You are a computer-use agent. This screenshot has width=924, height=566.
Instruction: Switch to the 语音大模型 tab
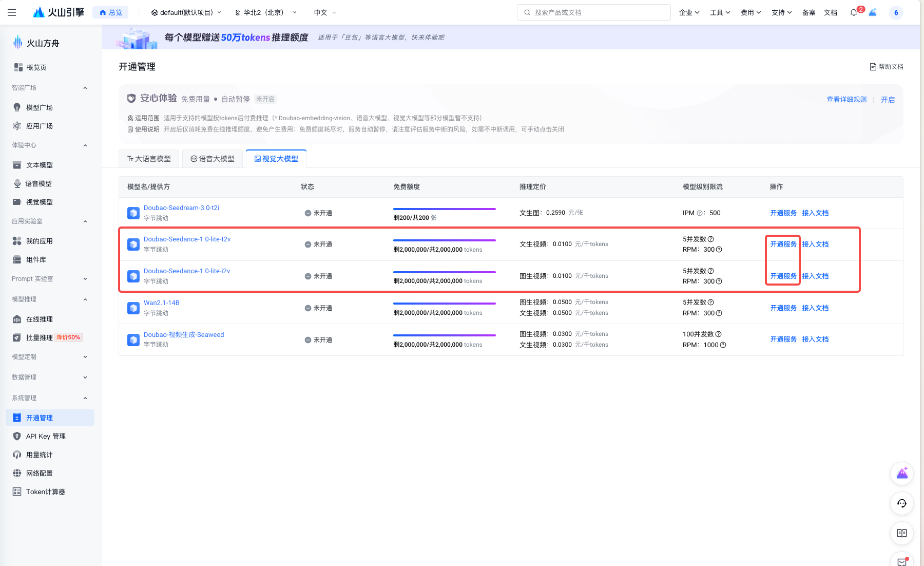(x=213, y=159)
